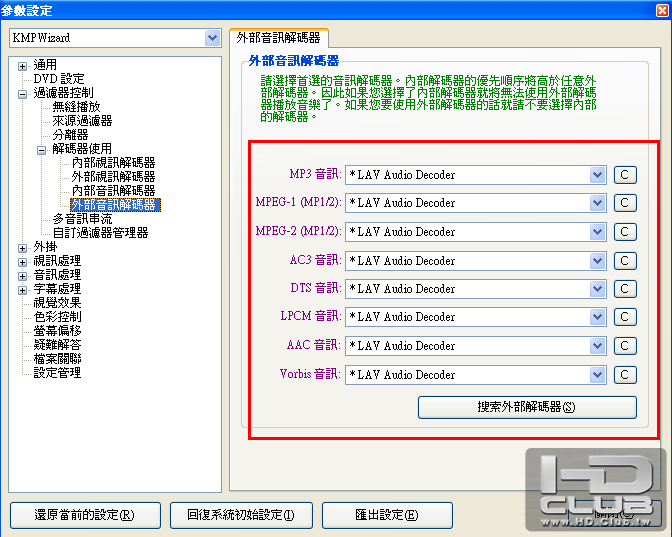Viewport: 672px width, 537px height.
Task: Select the 過濾器控制 tree item label
Action: coord(63,93)
